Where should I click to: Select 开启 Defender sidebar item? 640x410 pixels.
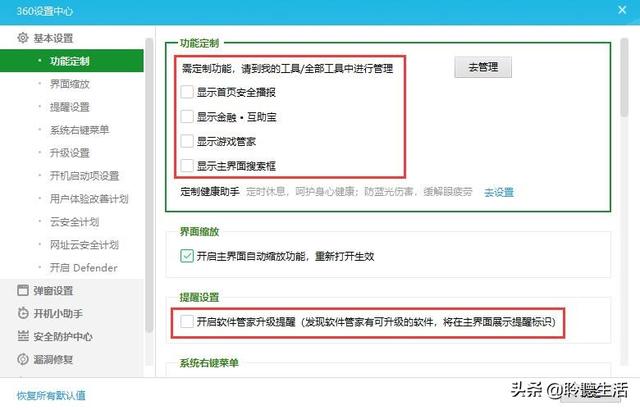pos(83,268)
